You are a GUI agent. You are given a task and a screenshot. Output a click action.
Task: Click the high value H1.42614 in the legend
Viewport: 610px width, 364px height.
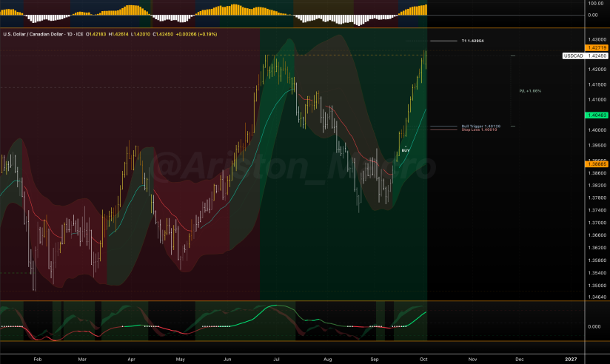tap(118, 34)
